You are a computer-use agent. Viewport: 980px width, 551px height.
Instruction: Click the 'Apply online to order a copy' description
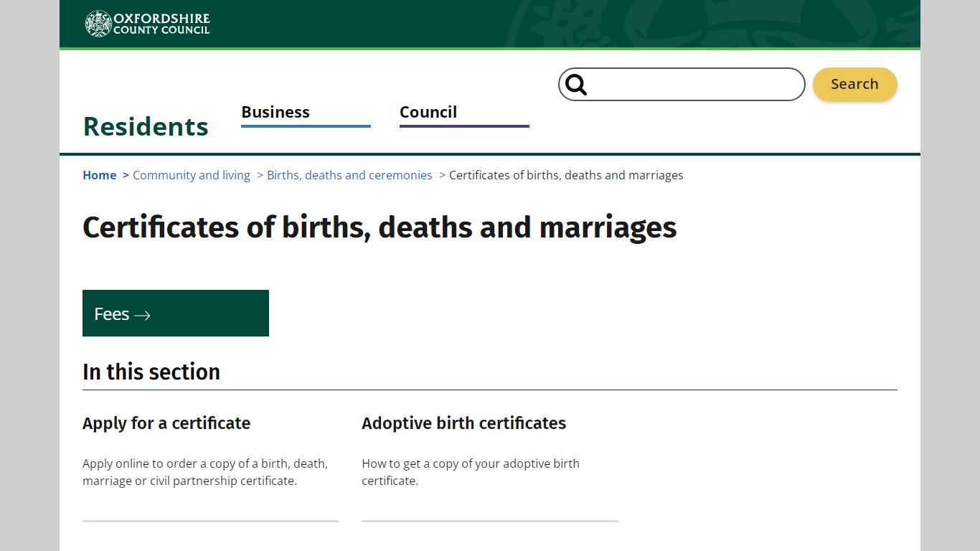click(205, 472)
